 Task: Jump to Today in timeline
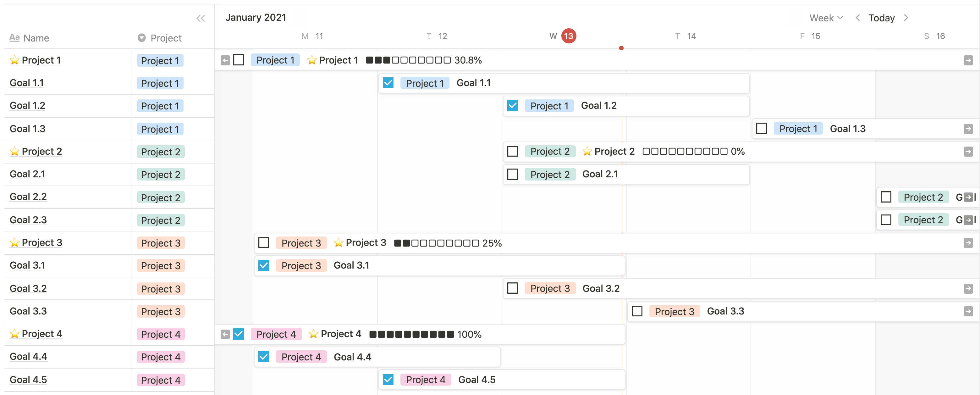coord(882,18)
